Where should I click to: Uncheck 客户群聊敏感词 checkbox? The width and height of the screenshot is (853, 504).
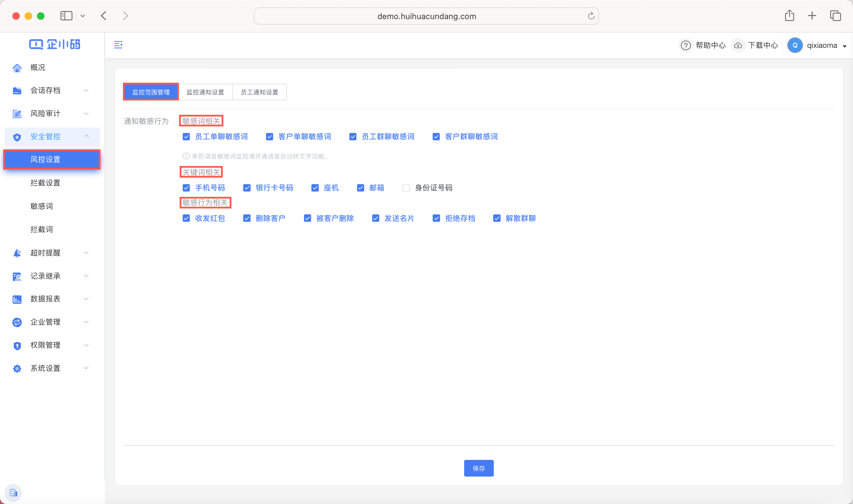point(436,137)
